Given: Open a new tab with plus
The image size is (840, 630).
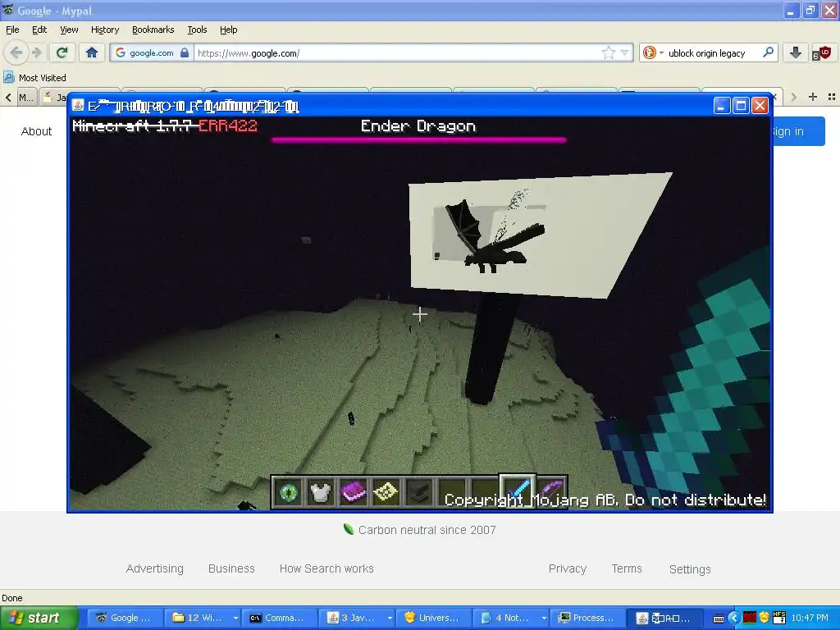Looking at the screenshot, I should point(813,97).
